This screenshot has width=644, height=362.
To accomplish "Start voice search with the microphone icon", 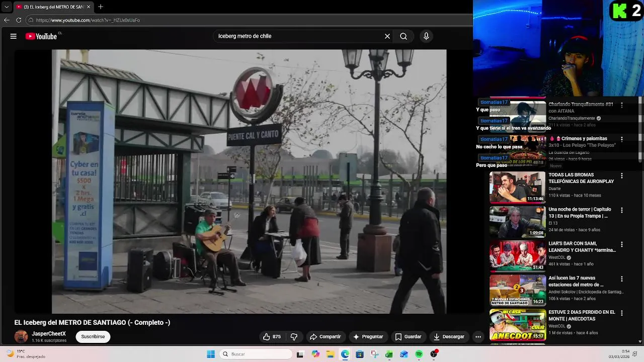I will pyautogui.click(x=426, y=36).
